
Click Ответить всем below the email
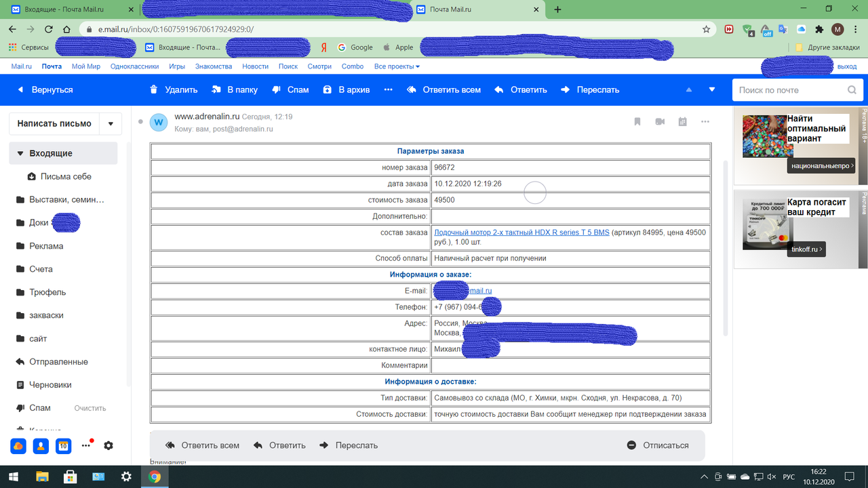click(203, 445)
